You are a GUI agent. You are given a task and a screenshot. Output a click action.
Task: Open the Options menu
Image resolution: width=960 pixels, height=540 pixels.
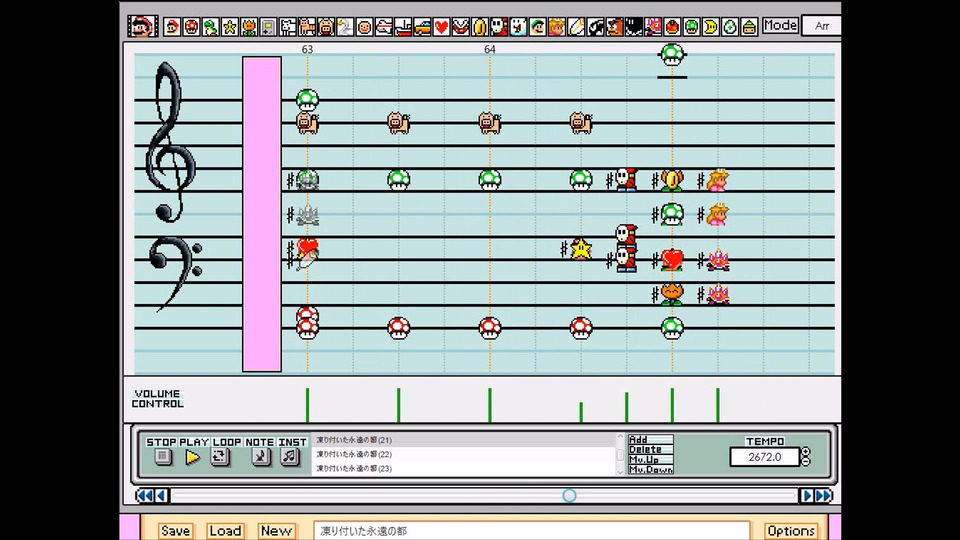(x=790, y=531)
